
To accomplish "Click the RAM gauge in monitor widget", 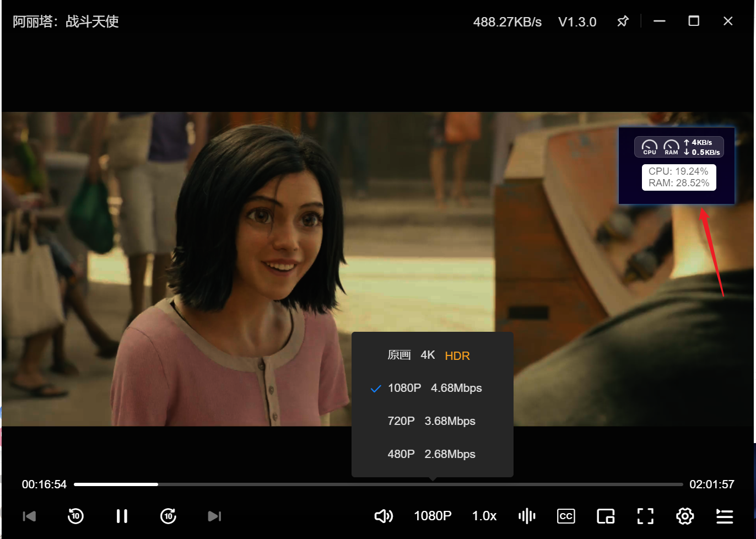I will [x=671, y=147].
